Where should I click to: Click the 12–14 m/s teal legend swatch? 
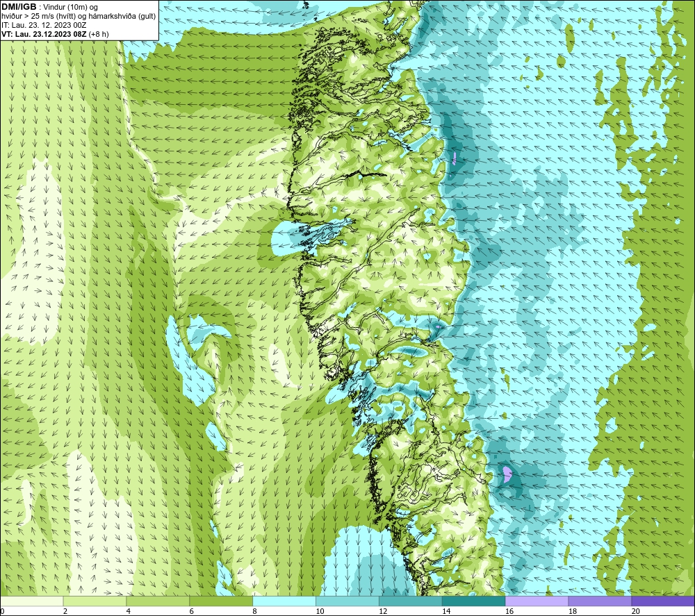pos(411,601)
